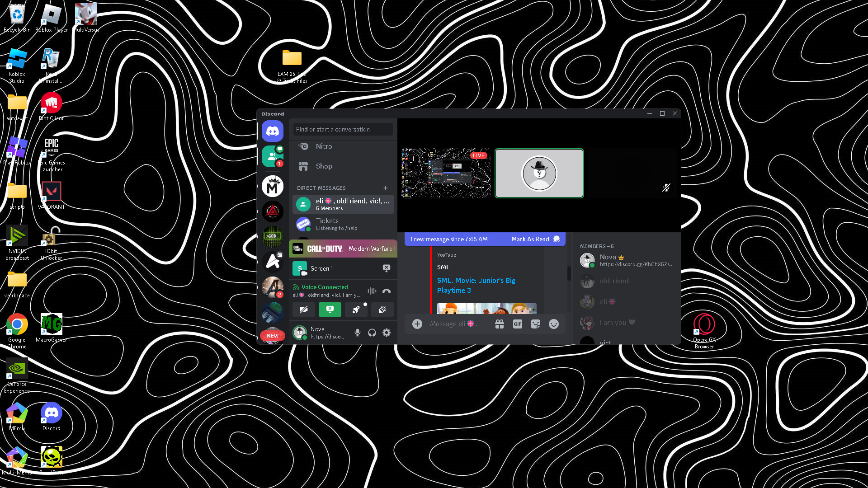This screenshot has height=488, width=868.
Task: Open the attachment plus menu in message box
Action: [417, 324]
